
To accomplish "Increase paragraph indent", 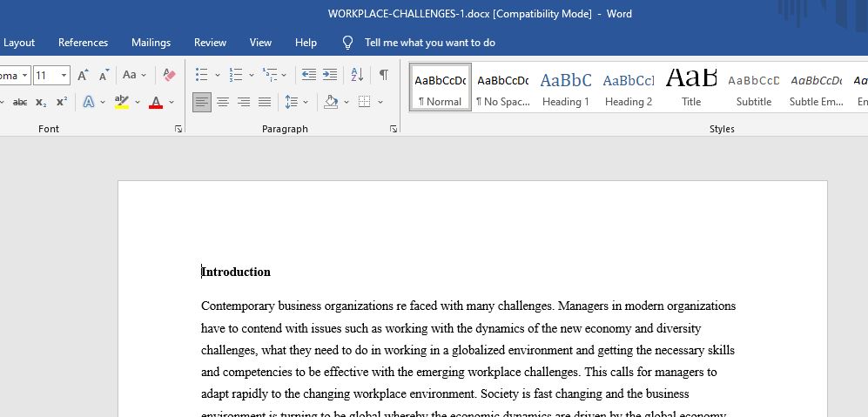I will pos(330,75).
